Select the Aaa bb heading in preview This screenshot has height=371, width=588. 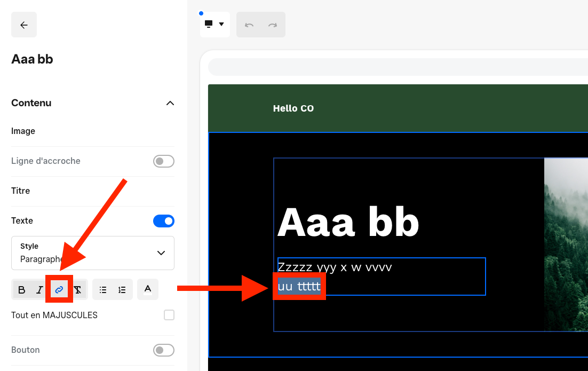pos(348,222)
